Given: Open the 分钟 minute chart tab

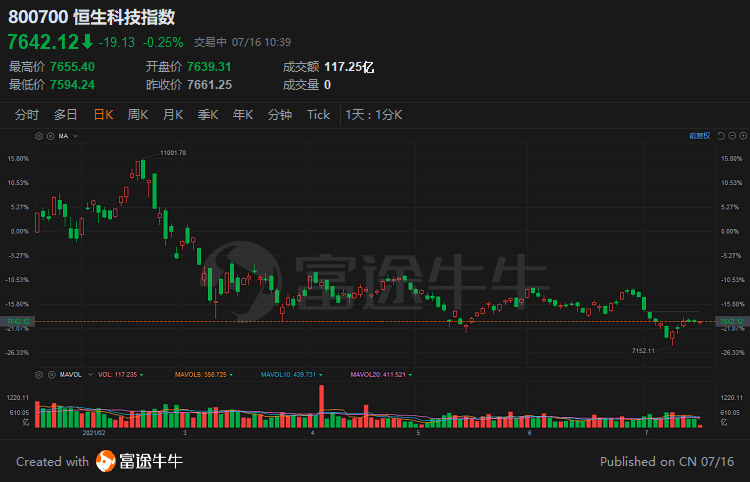Looking at the screenshot, I should tap(280, 115).
